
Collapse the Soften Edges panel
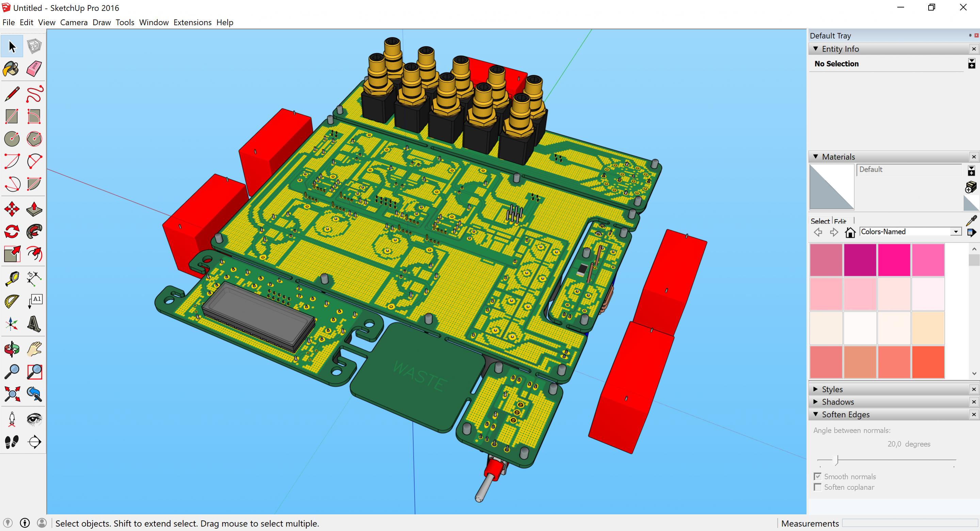[816, 414]
